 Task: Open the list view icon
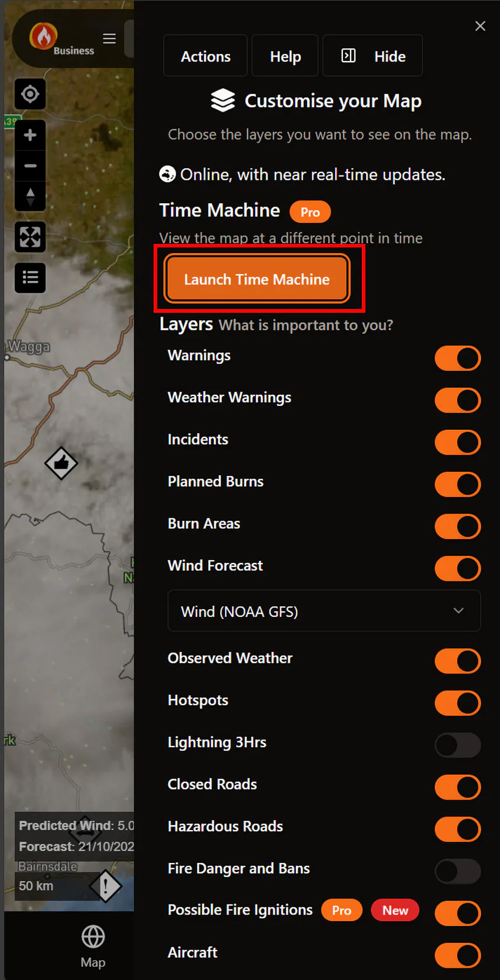tap(30, 278)
